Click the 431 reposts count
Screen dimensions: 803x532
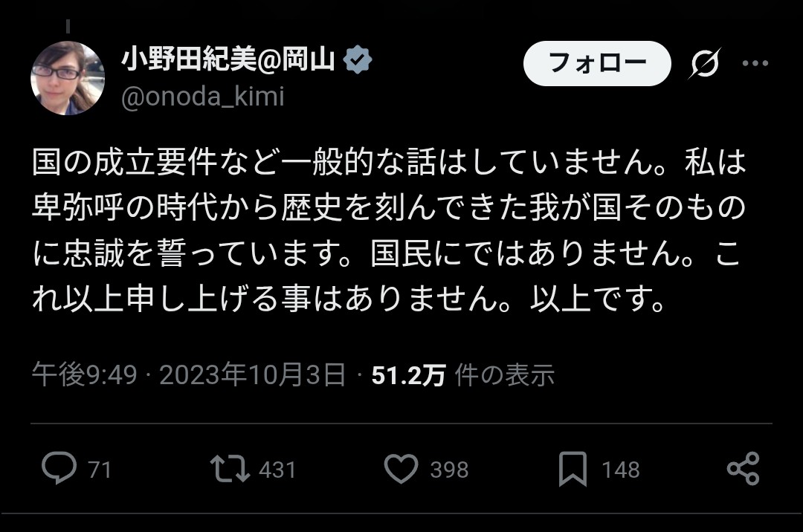277,470
